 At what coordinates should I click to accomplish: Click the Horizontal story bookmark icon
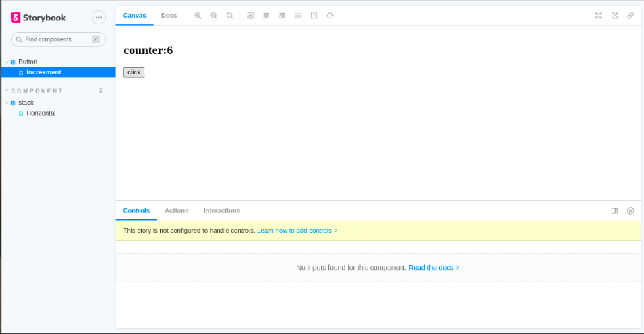(x=21, y=114)
